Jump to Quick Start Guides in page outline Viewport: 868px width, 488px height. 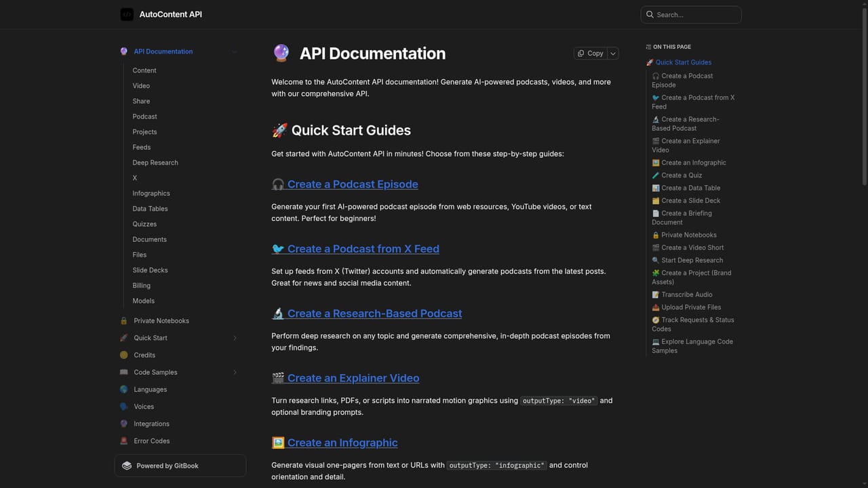point(679,62)
